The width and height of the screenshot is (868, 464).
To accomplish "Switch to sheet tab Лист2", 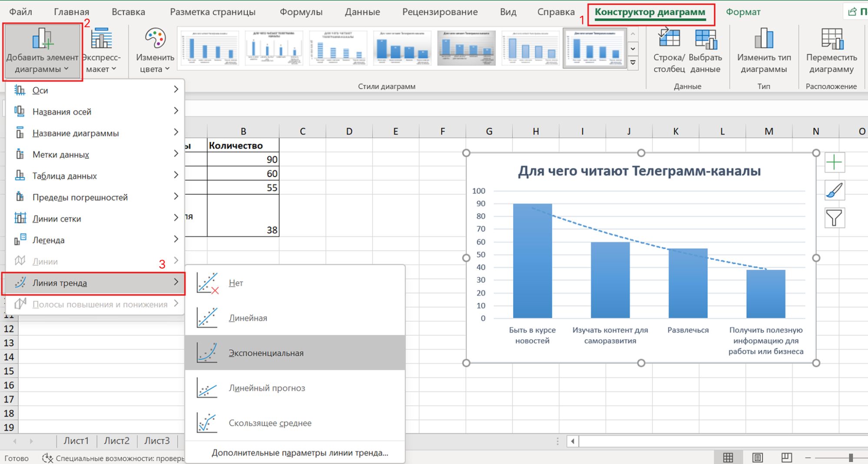I will click(117, 441).
